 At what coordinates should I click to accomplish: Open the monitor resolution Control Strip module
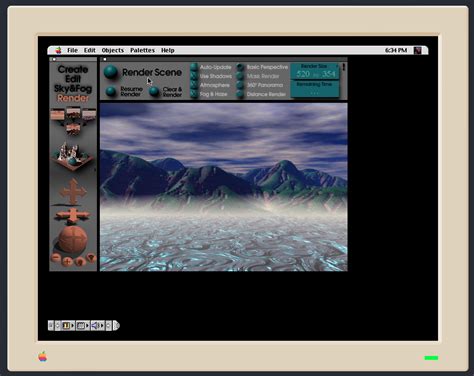click(81, 325)
